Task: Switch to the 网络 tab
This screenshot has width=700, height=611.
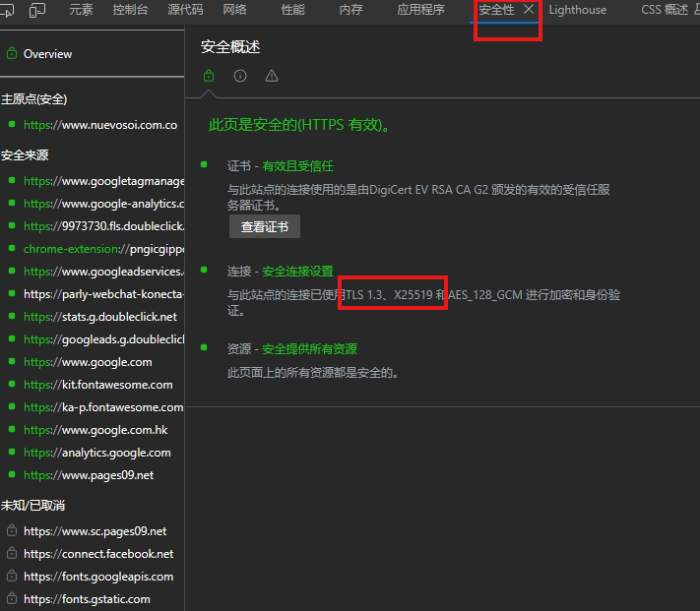Action: point(235,10)
